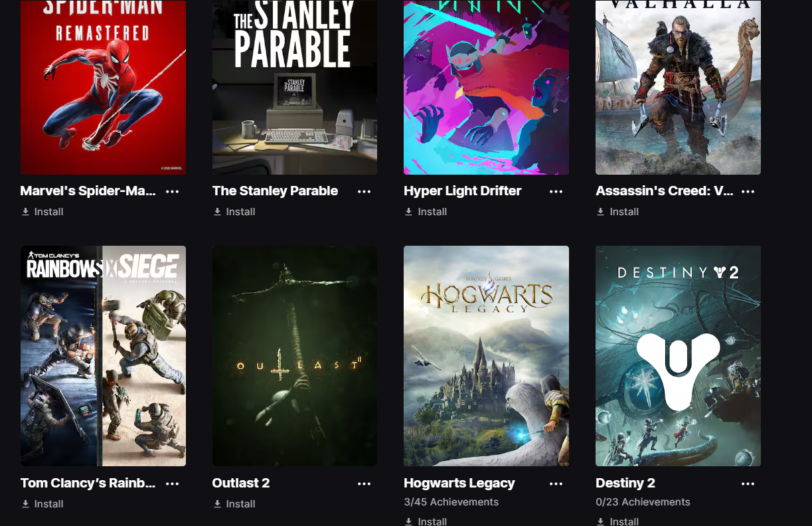Install Marvel's Spider-Man Remastered
This screenshot has height=526, width=812.
(x=42, y=212)
